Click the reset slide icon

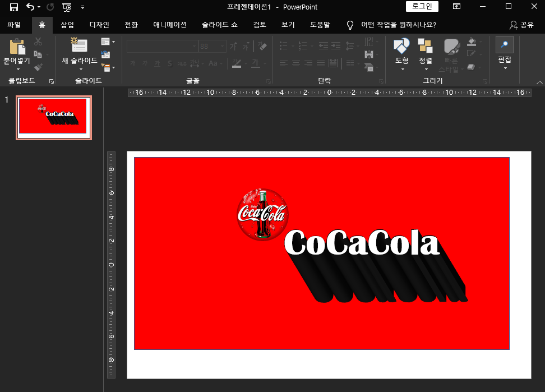click(105, 54)
